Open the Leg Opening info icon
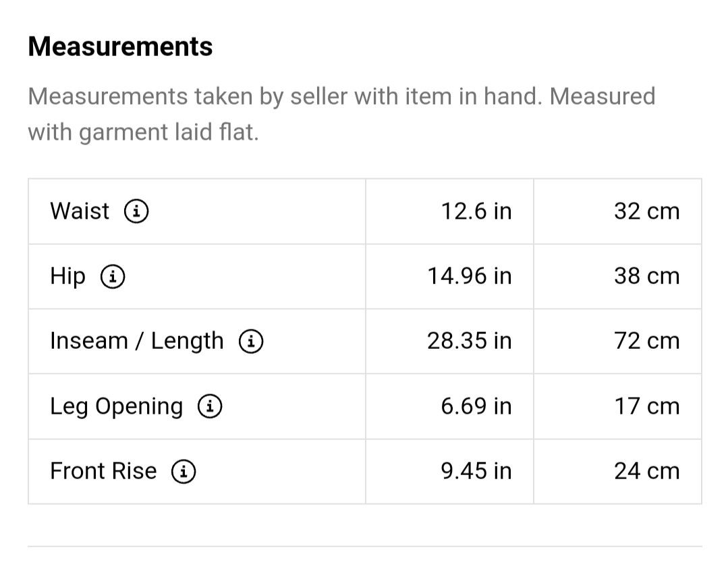 click(210, 406)
